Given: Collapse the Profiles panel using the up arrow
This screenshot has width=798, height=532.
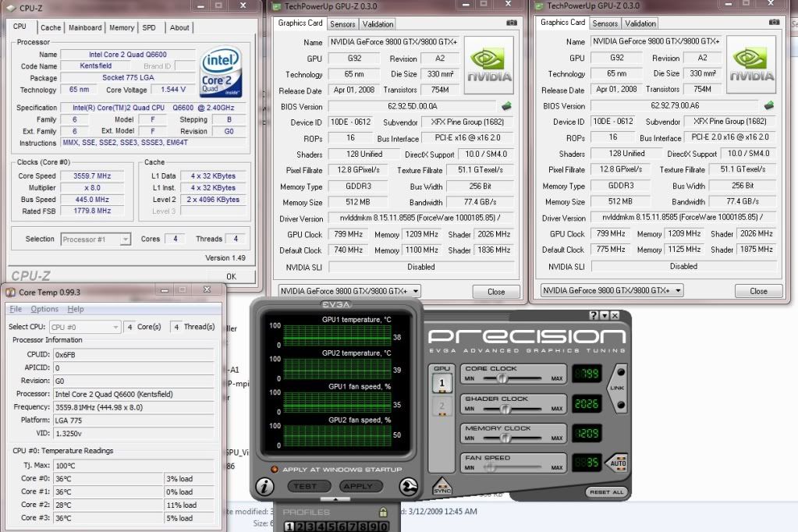Looking at the screenshot, I should [x=335, y=499].
